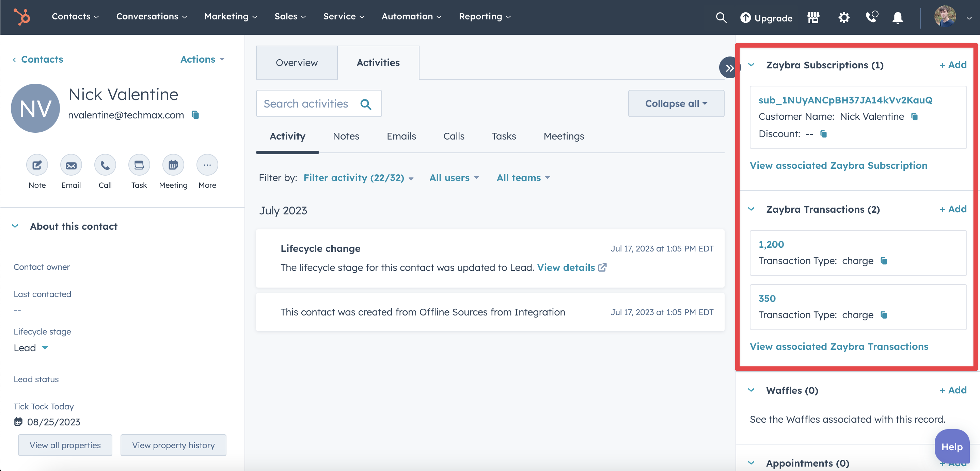Open the Conversations menu
Screen dimensions: 980x471
(x=152, y=16)
